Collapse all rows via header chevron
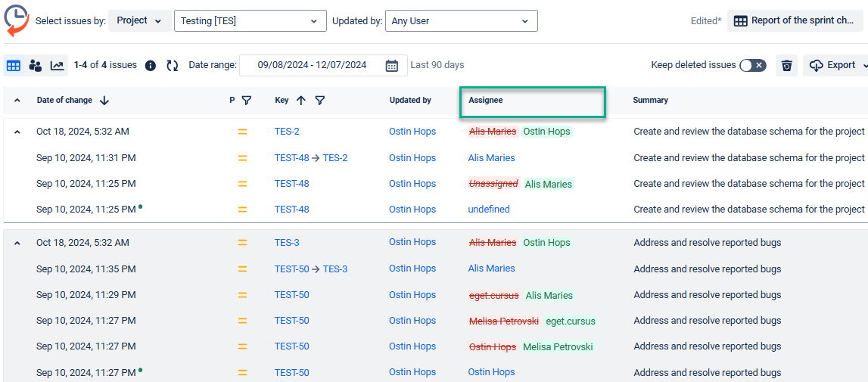868x382 pixels. 17,100
